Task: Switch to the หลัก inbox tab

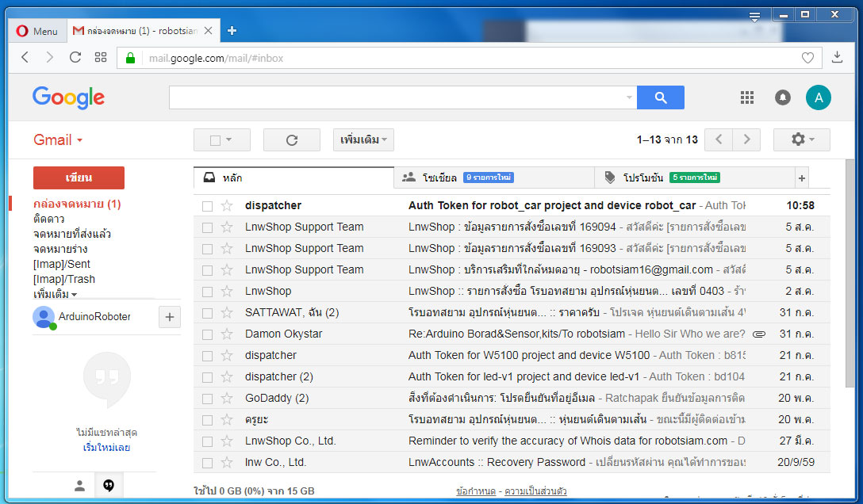Action: (x=294, y=178)
